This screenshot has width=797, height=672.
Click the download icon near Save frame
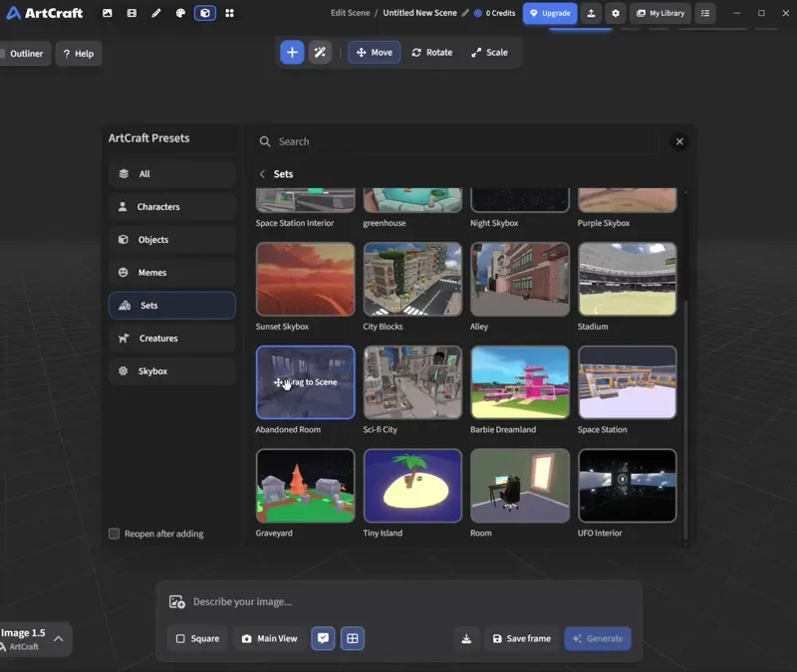[466, 638]
